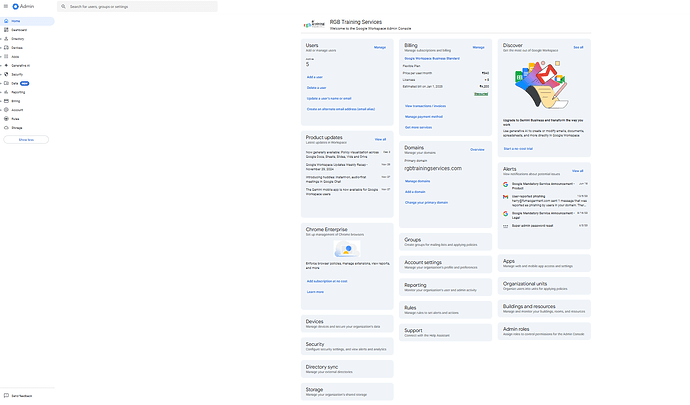Click Manage in the Users card

pyautogui.click(x=380, y=47)
